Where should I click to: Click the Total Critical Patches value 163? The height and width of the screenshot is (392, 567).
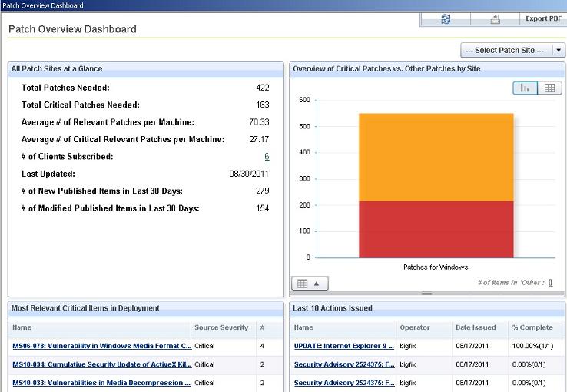click(263, 105)
